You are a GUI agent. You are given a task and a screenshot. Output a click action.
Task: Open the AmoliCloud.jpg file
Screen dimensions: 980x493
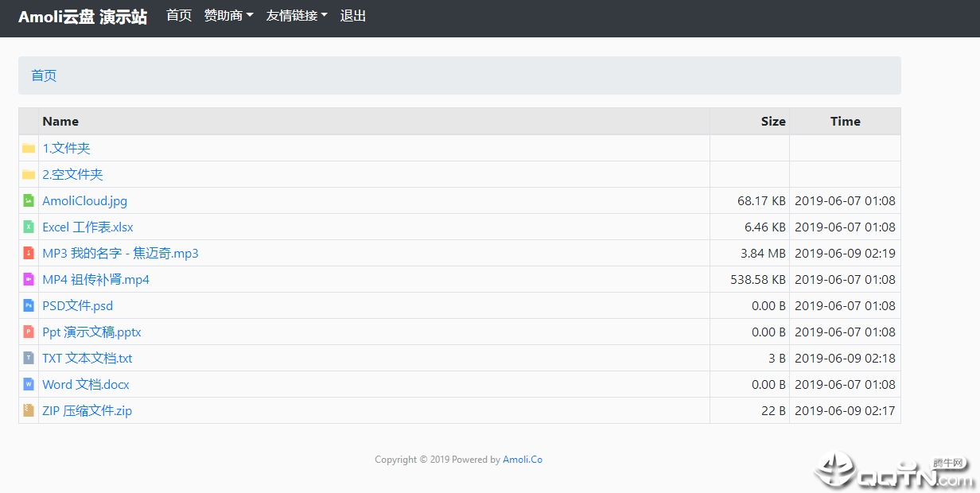(85, 200)
